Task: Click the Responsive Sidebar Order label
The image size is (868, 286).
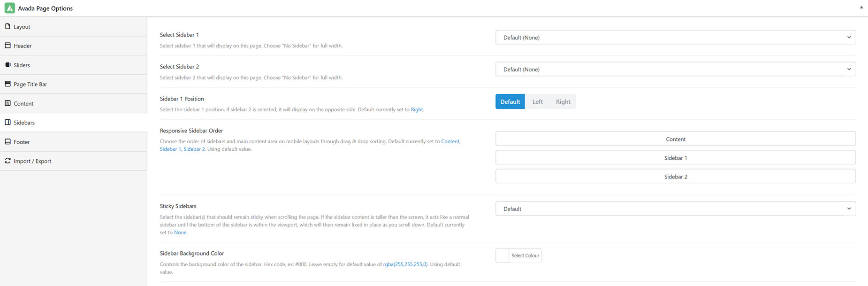Action: click(x=191, y=131)
